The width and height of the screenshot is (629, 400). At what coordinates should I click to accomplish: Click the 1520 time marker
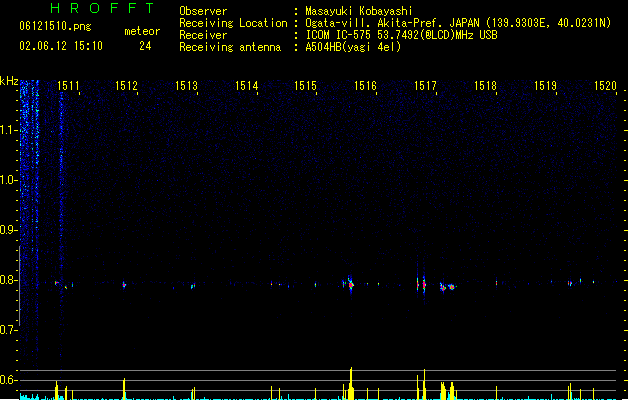605,86
